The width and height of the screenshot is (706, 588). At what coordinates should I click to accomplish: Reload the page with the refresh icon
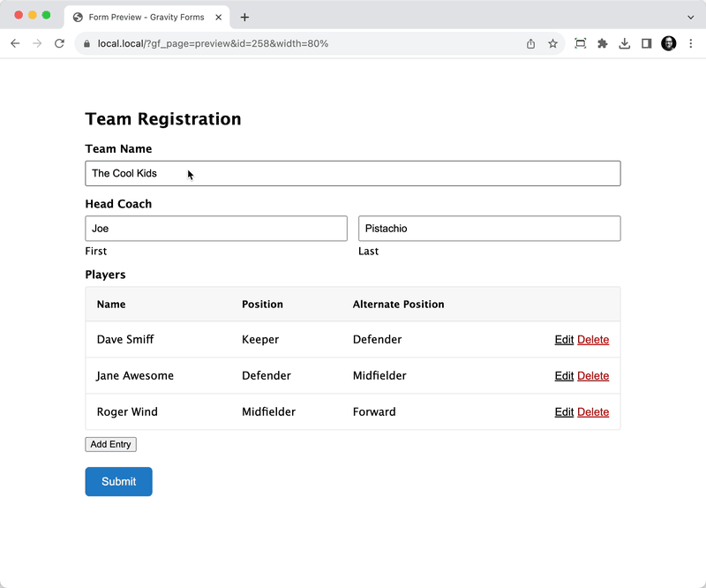click(59, 44)
